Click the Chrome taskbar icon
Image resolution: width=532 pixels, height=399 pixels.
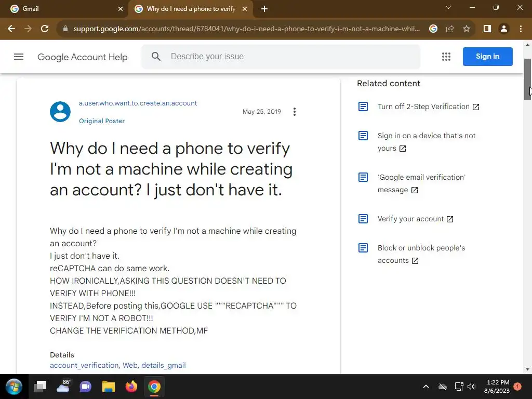click(154, 387)
